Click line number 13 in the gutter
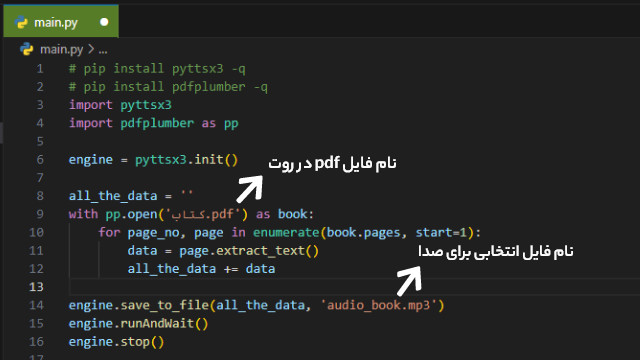 click(36, 287)
